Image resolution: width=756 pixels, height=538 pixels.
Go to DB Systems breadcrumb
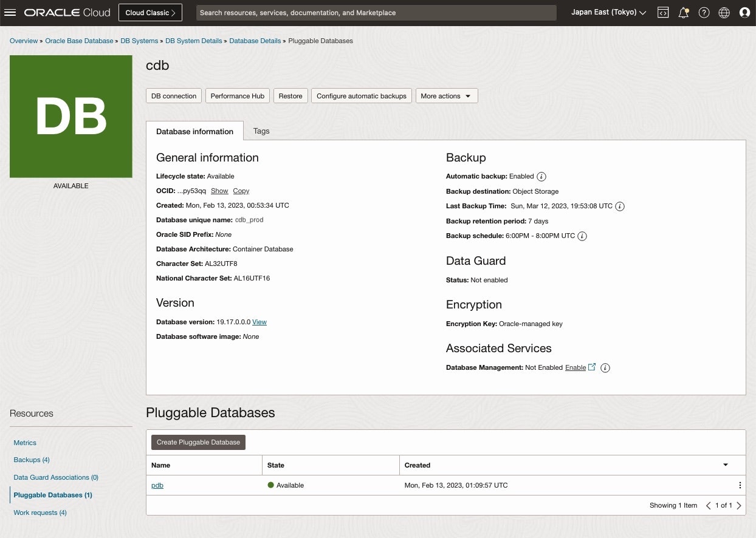point(140,41)
